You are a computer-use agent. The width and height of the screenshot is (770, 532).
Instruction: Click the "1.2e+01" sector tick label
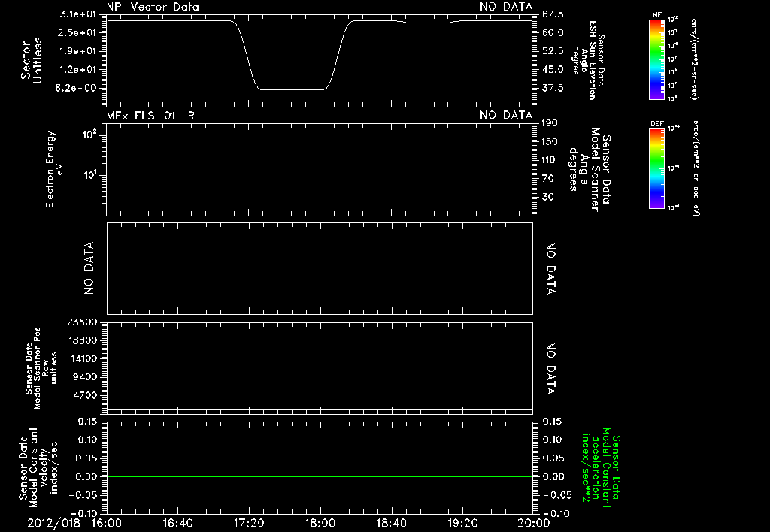(78, 70)
